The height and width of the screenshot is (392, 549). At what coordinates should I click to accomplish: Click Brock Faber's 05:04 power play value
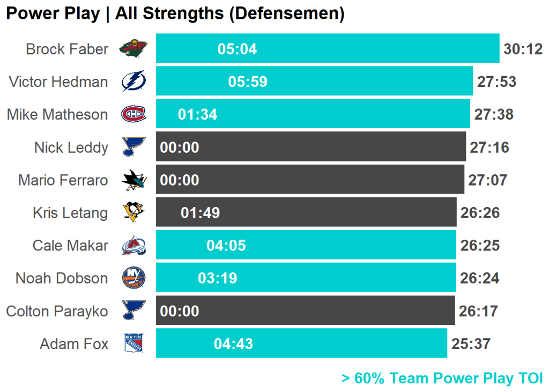tap(237, 49)
